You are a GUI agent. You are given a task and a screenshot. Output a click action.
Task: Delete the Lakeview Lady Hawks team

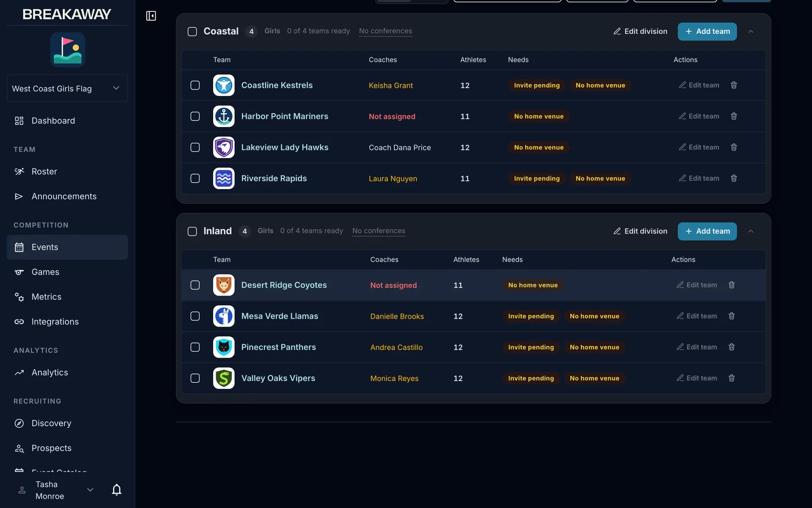[x=734, y=147]
